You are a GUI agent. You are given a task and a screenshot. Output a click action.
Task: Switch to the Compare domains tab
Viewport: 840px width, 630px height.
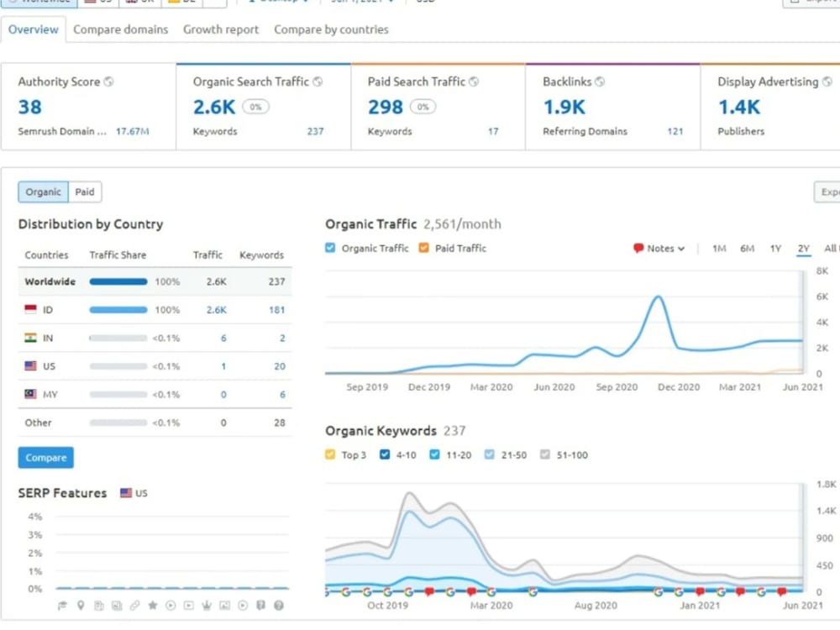click(x=120, y=29)
